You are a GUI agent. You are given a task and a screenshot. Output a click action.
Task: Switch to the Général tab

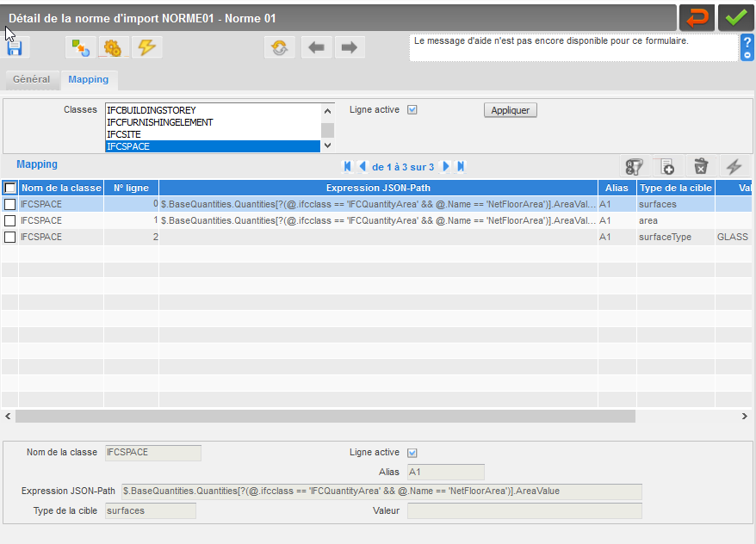click(31, 79)
